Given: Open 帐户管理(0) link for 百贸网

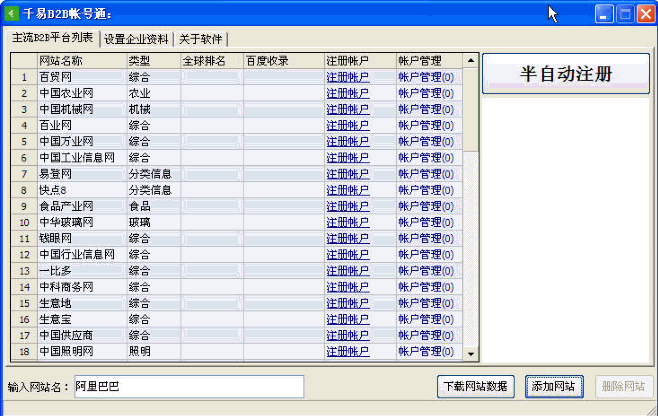Looking at the screenshot, I should [x=426, y=77].
